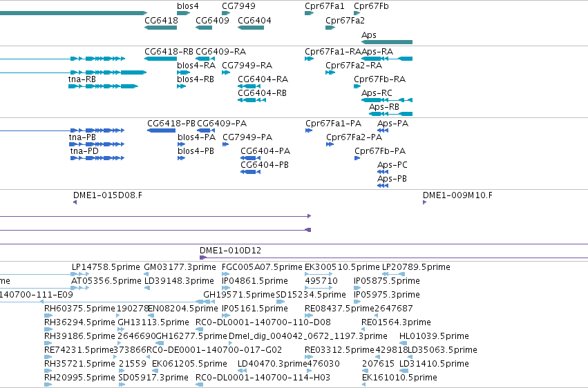Select transcript blos4-RA
Image resolution: width=588 pixels, height=388 pixels.
[x=196, y=65]
